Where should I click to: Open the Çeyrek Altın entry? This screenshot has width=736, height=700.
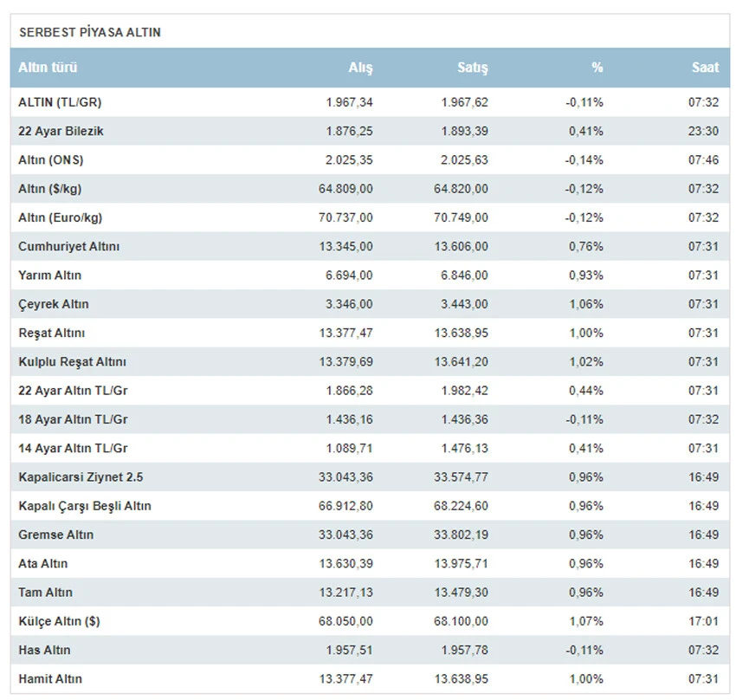(54, 304)
